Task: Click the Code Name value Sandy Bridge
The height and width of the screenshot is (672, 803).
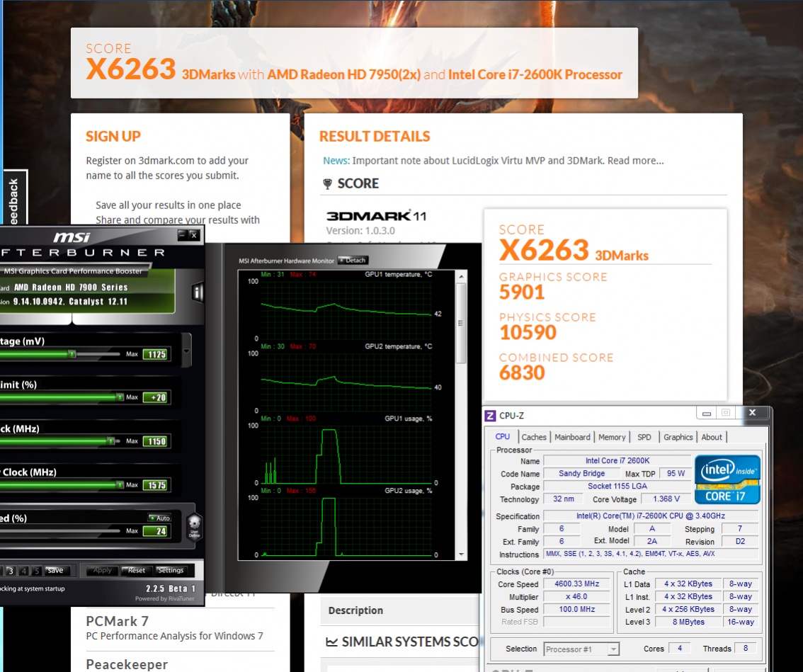Action: tap(582, 473)
